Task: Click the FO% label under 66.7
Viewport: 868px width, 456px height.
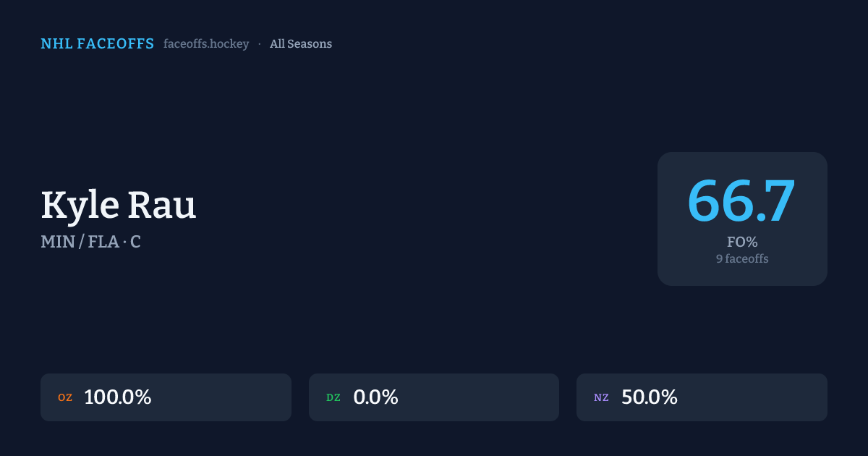Action: (x=742, y=242)
